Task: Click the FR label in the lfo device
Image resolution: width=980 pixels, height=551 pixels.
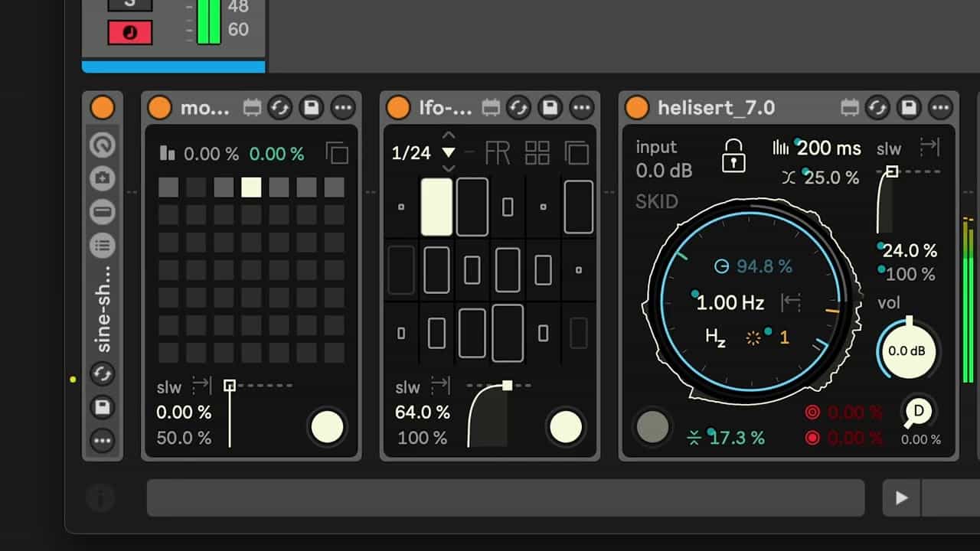Action: (x=498, y=153)
